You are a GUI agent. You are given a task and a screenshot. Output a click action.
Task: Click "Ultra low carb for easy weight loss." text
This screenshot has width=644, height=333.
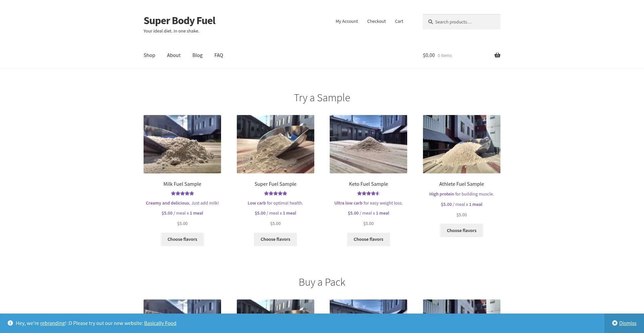click(369, 203)
